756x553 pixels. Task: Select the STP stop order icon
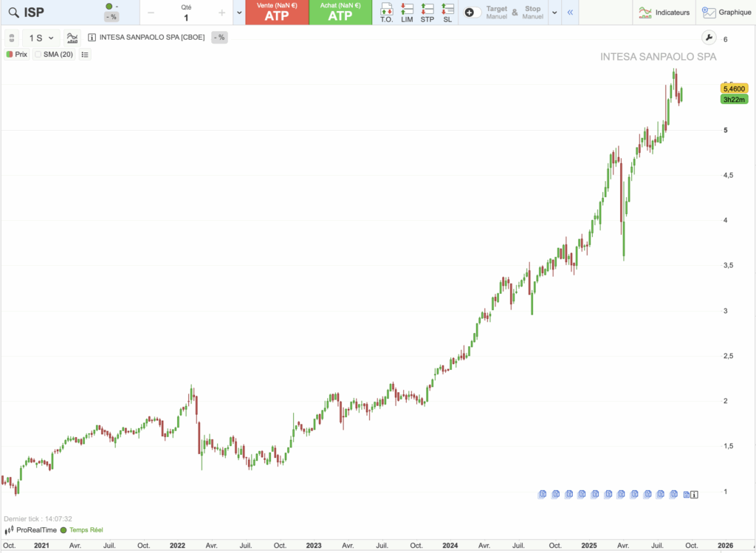[426, 13]
